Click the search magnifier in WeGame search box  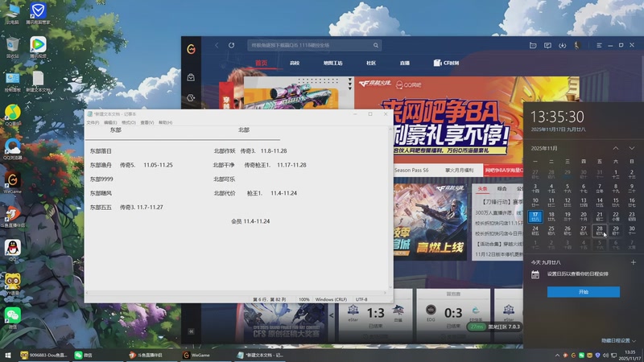point(376,45)
